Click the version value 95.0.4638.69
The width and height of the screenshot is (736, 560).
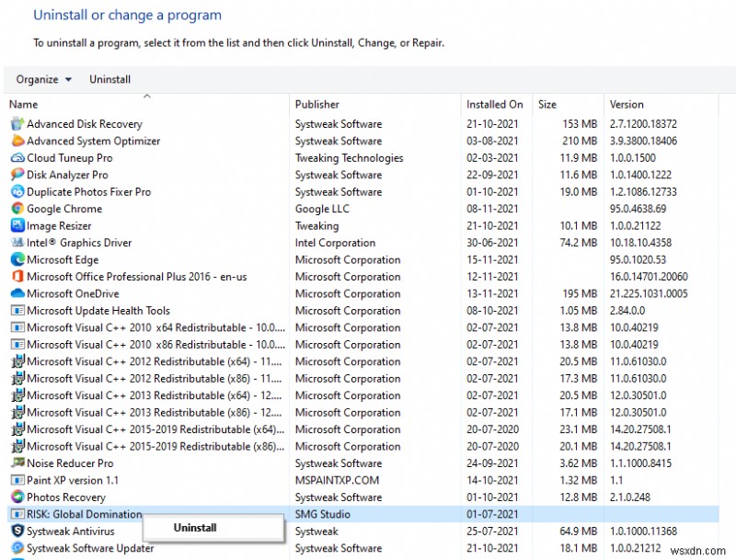(x=638, y=209)
